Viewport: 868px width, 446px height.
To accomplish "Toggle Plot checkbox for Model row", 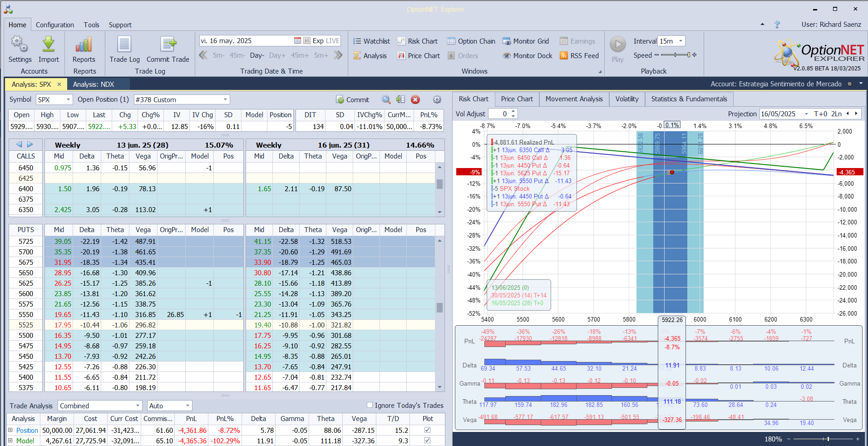I will click(427, 440).
